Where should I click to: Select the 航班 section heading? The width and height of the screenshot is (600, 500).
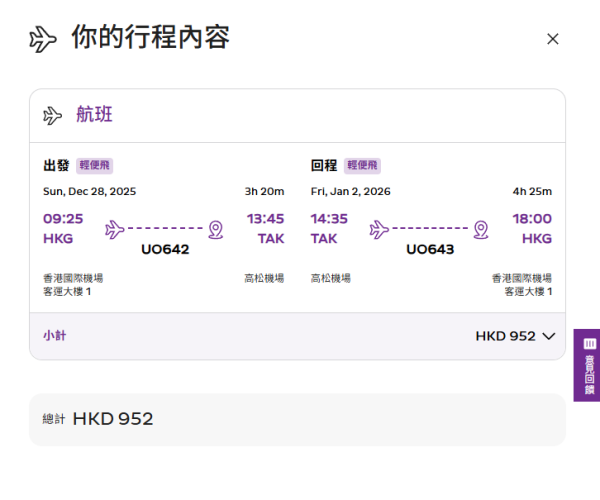click(x=94, y=114)
